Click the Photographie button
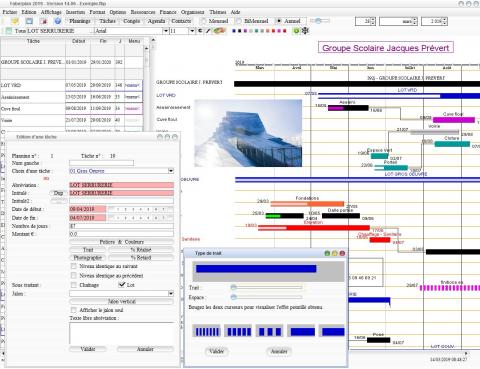The width and height of the screenshot is (480, 369). (88, 258)
